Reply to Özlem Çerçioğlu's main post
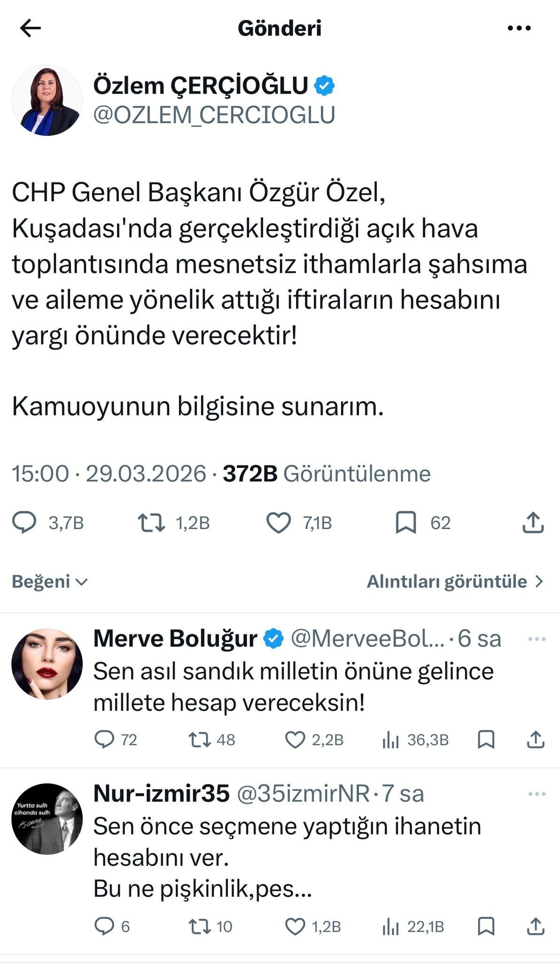Image resolution: width=560 pixels, height=963 pixels. [x=24, y=522]
